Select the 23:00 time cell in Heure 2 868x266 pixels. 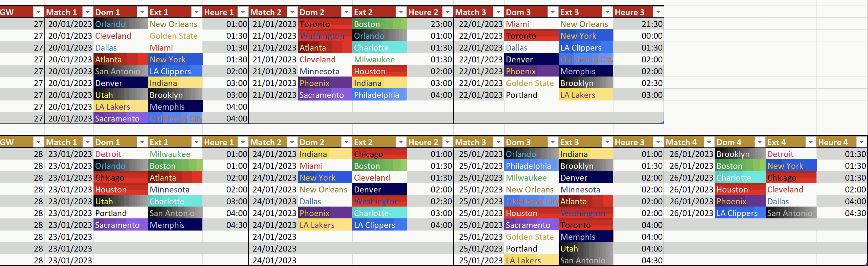pos(430,24)
